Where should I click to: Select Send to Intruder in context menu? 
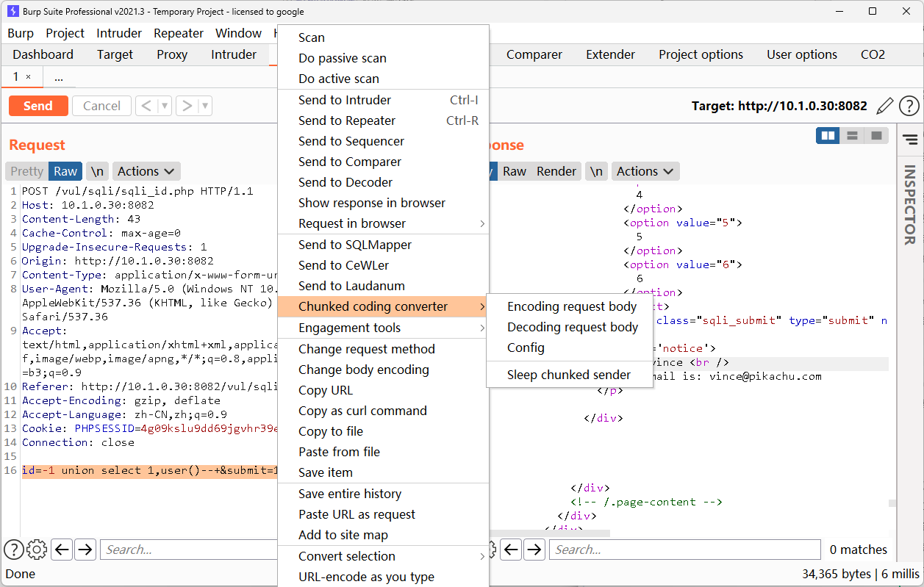[345, 100]
